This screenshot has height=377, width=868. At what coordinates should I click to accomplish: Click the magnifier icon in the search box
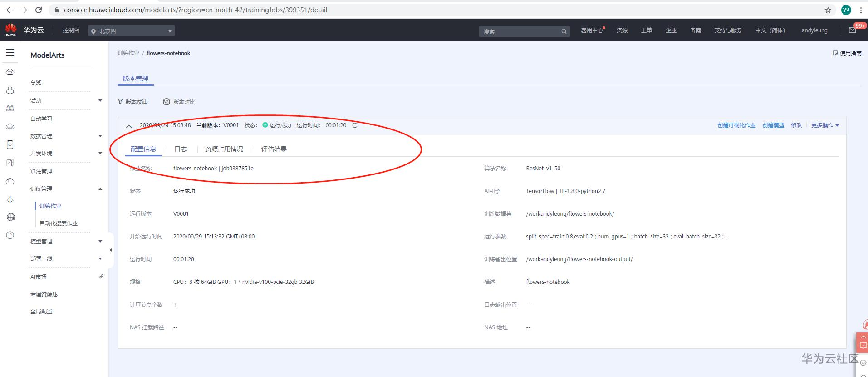click(x=564, y=31)
